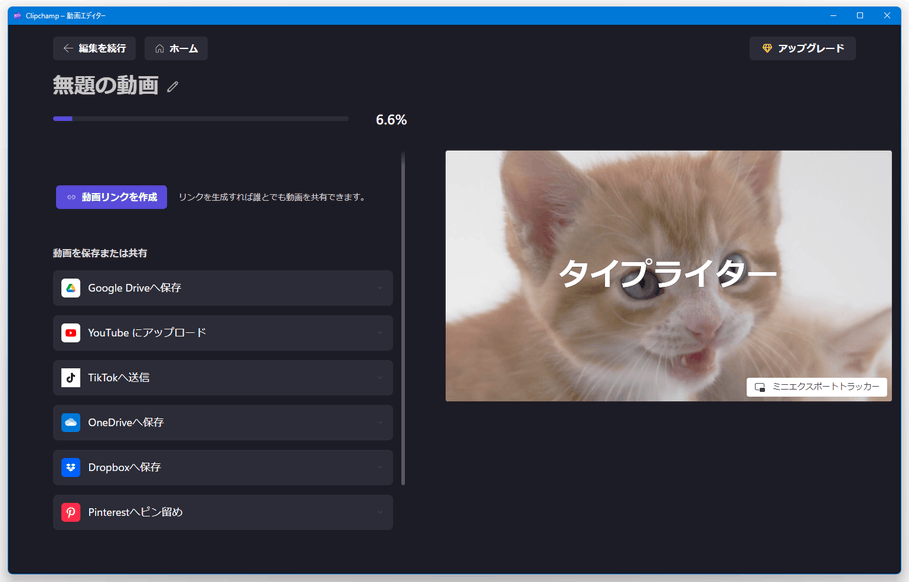This screenshot has height=582, width=909.
Task: Click the Clipchamp app icon in title bar
Action: [x=17, y=16]
